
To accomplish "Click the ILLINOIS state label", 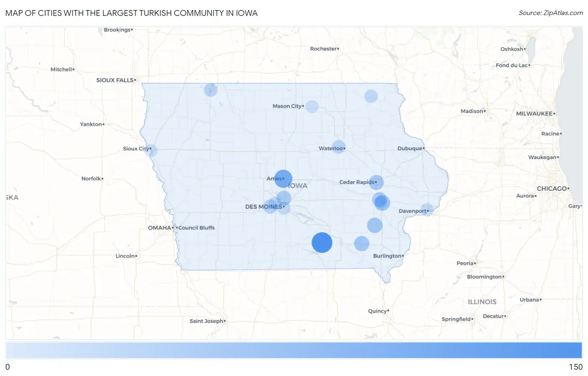I will (x=482, y=302).
